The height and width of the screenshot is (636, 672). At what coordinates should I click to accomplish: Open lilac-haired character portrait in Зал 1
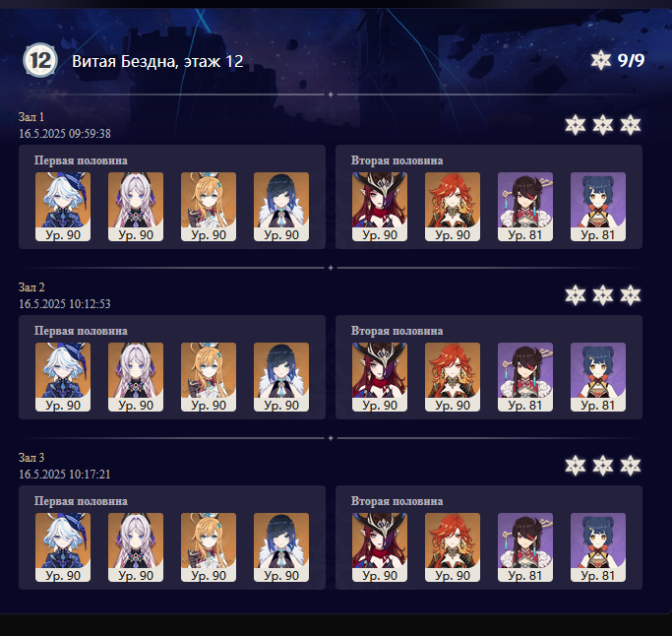click(x=136, y=207)
